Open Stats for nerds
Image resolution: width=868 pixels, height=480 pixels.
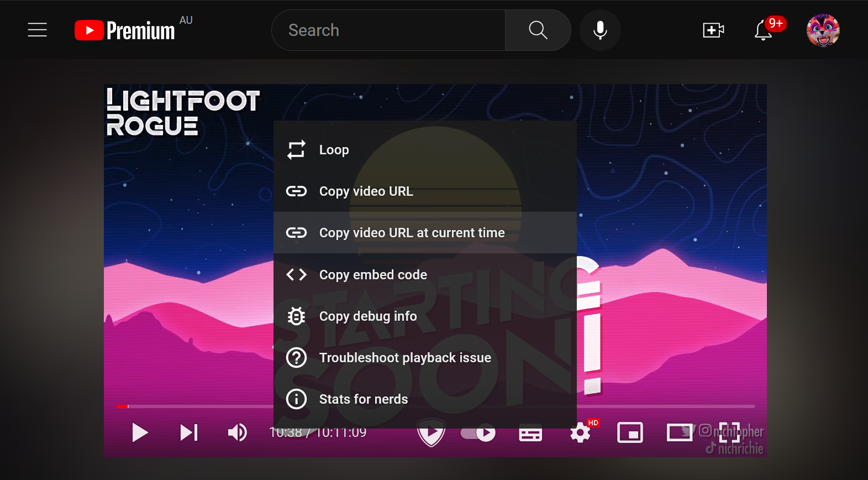[363, 399]
